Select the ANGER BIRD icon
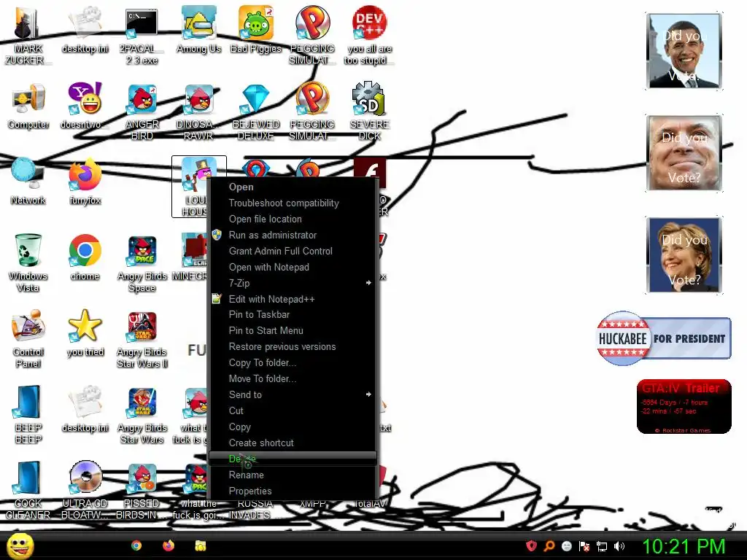The height and width of the screenshot is (560, 747). pyautogui.click(x=142, y=112)
